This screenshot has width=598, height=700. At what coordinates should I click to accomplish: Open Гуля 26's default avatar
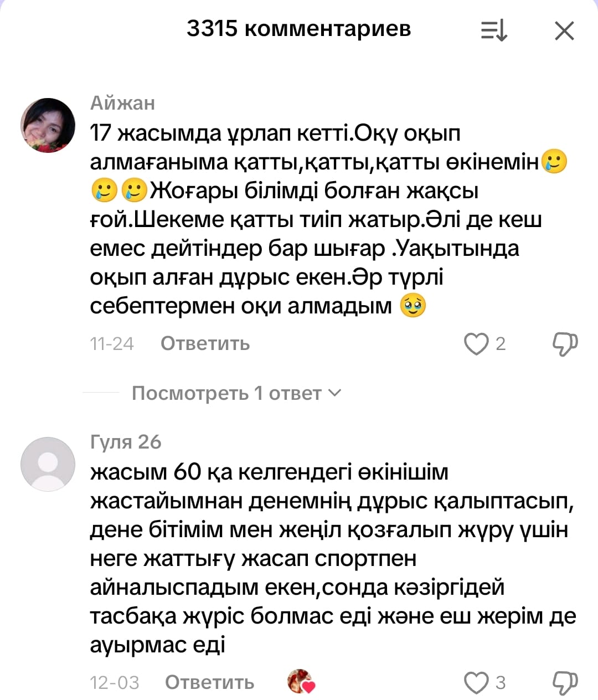[48, 464]
